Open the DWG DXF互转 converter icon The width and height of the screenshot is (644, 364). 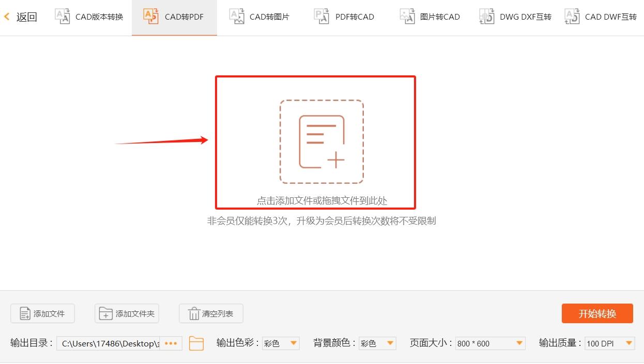tap(486, 16)
